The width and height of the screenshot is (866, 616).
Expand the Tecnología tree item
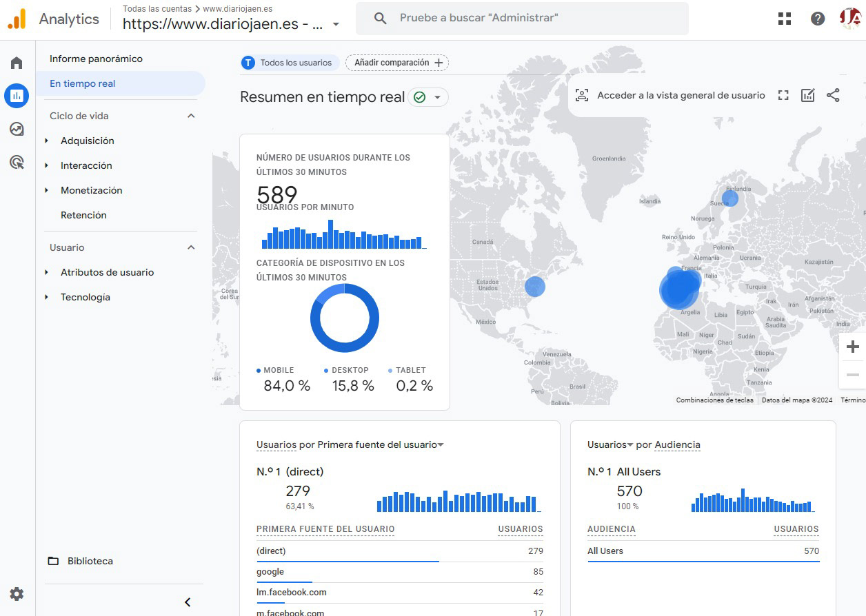[47, 297]
